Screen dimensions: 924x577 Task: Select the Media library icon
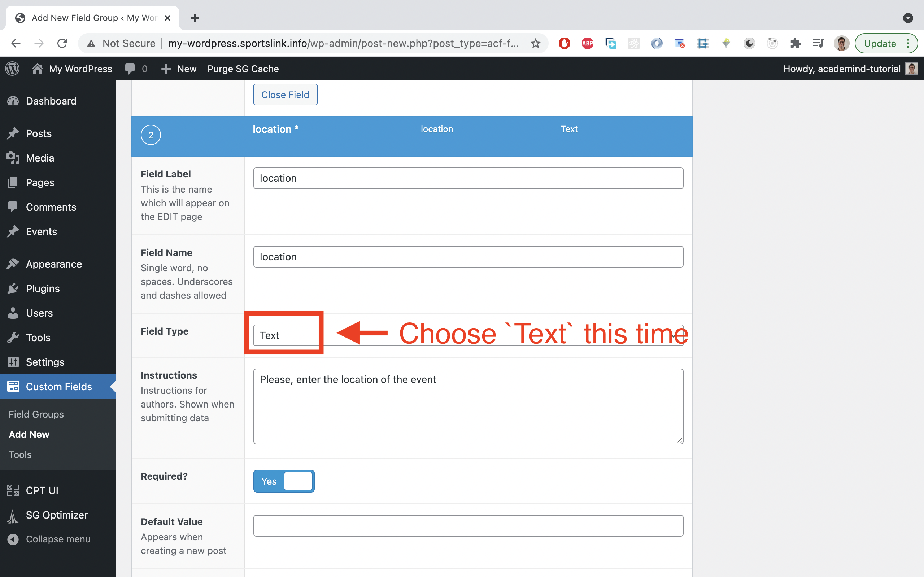pos(13,158)
